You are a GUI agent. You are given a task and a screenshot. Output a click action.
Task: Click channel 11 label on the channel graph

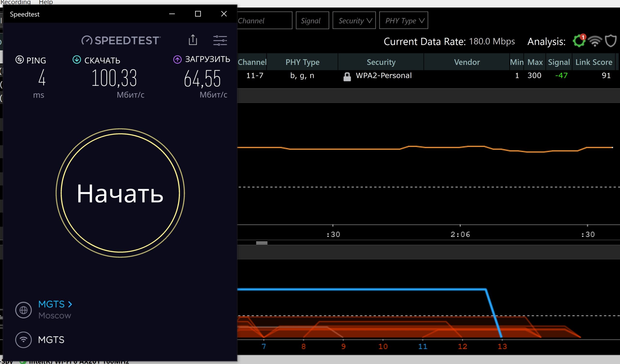pyautogui.click(x=423, y=347)
